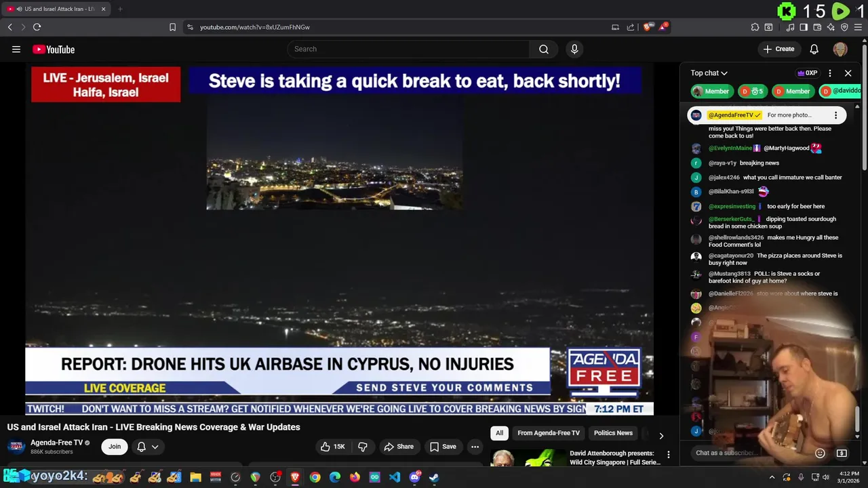
Task: Click the magnifier search button
Action: [544, 49]
